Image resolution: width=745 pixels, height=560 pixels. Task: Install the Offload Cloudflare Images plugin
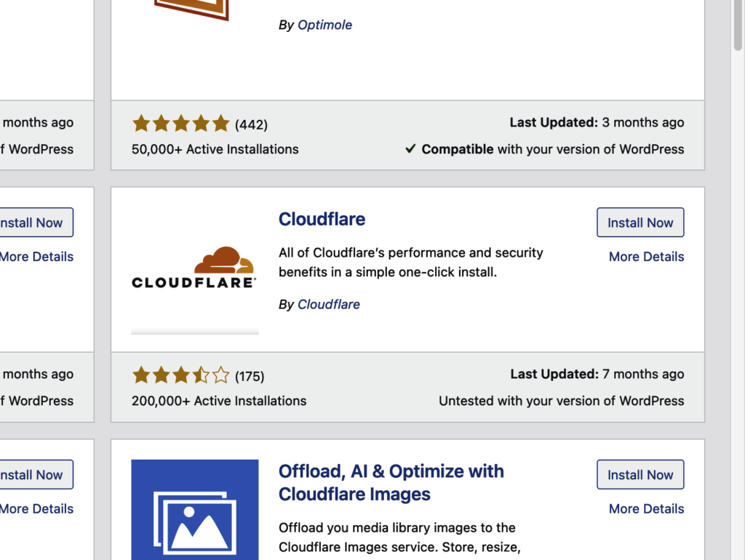640,475
